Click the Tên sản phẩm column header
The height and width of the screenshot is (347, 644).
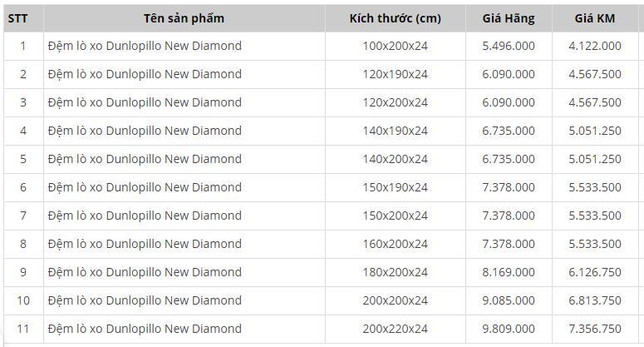[x=184, y=18]
